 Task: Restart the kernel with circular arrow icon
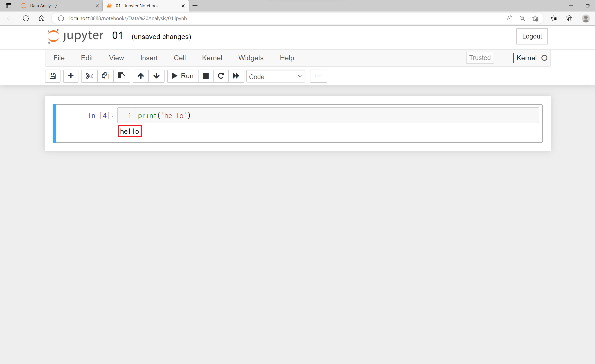[221, 76]
